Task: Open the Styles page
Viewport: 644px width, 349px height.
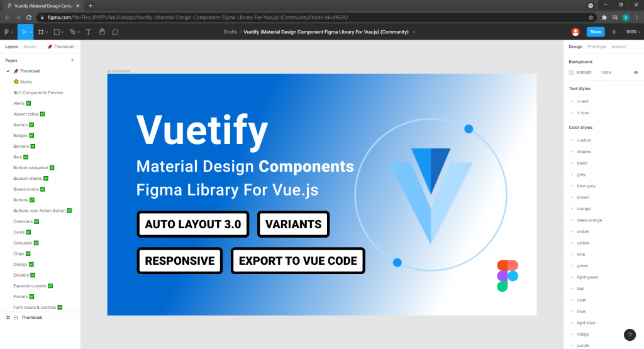Action: tap(23, 82)
